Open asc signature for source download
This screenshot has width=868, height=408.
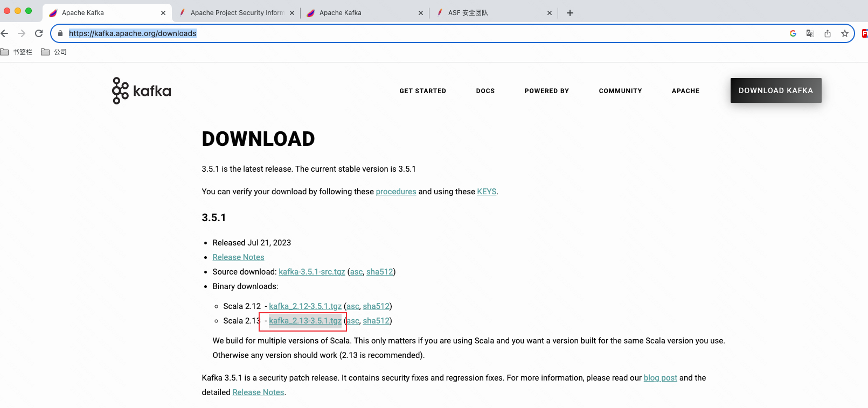tap(357, 272)
